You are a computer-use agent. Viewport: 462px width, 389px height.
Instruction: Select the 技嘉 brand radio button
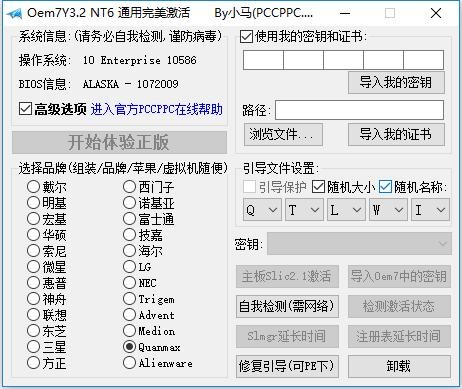tap(129, 235)
